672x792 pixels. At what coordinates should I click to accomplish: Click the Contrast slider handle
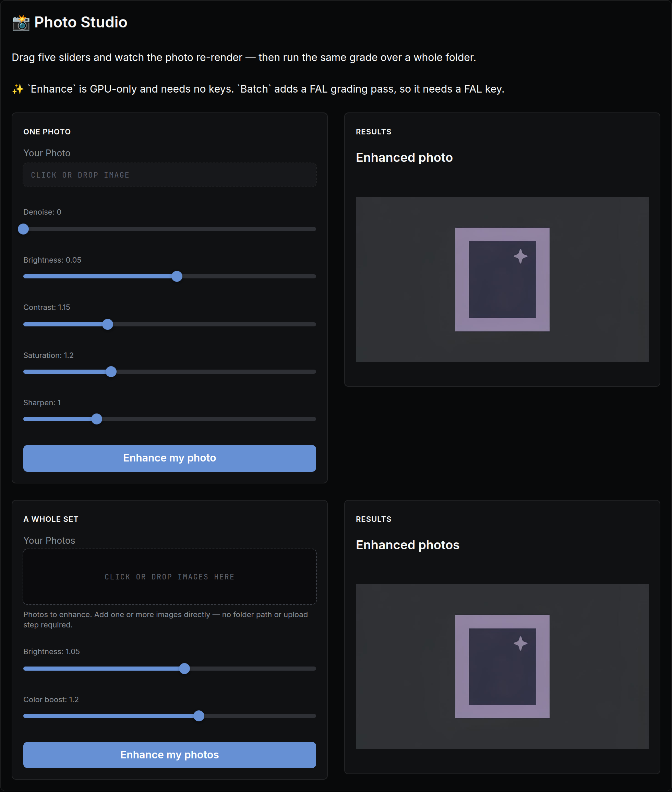pyautogui.click(x=108, y=324)
